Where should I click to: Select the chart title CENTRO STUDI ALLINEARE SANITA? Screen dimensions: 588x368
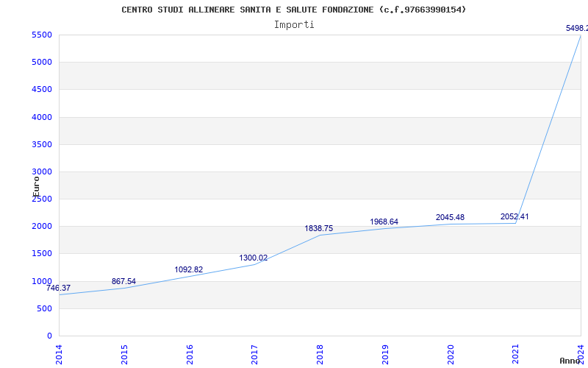[x=293, y=10]
